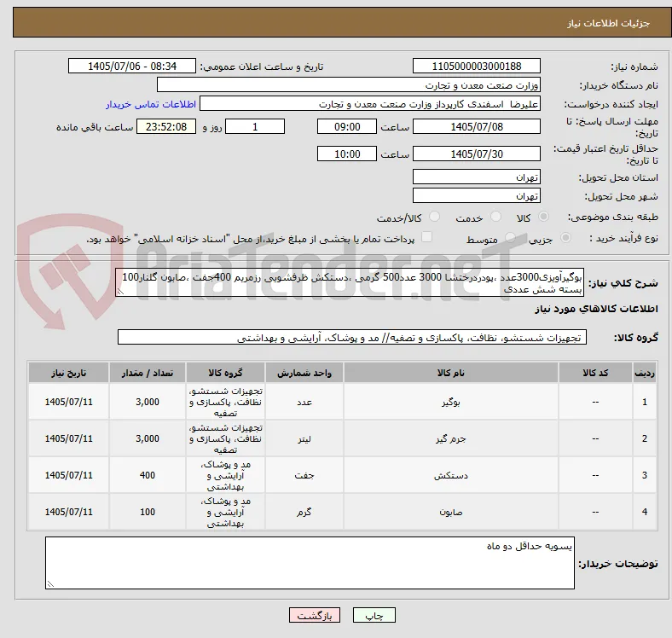Screen dimensions: 672x638
Task: Click the price validity time 10:00
Action: pyautogui.click(x=347, y=154)
